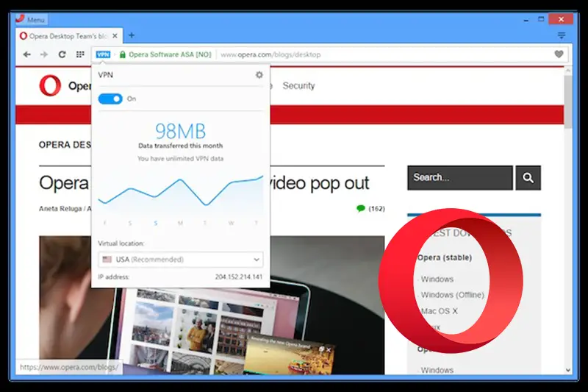Open the tab menu icon at top right
The image size is (588, 392).
tap(562, 35)
